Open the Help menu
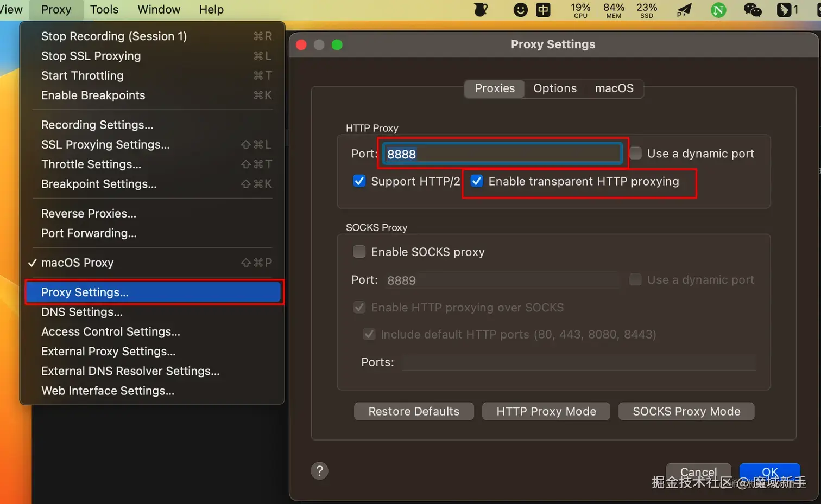The width and height of the screenshot is (821, 504). [x=211, y=10]
